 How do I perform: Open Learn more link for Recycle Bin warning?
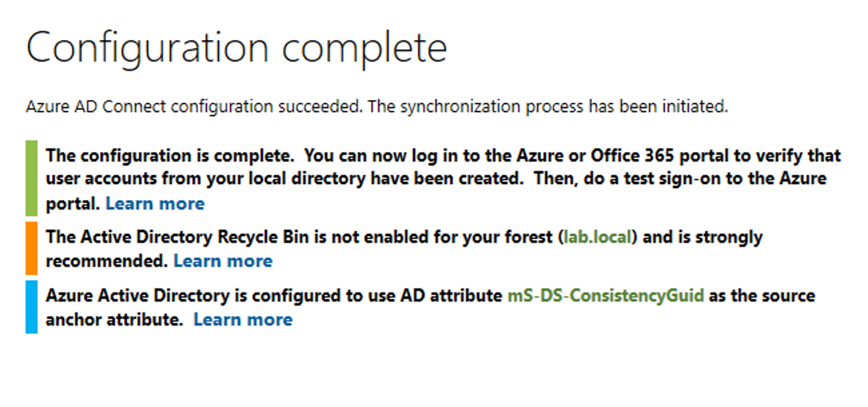(223, 261)
